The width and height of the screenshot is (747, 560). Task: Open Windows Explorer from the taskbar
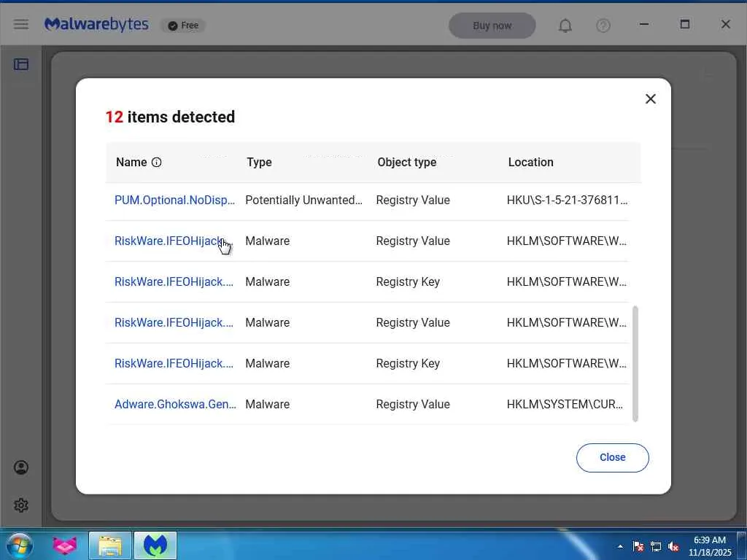click(110, 545)
